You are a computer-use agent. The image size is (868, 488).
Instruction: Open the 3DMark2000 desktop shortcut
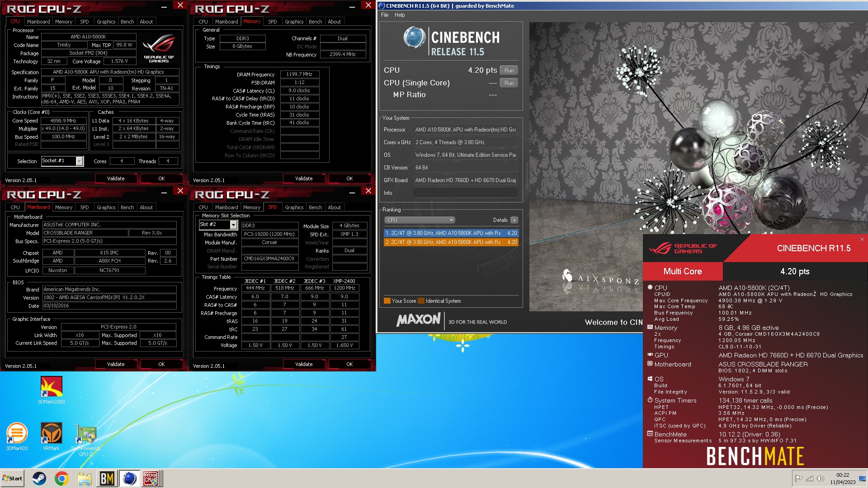click(x=51, y=390)
